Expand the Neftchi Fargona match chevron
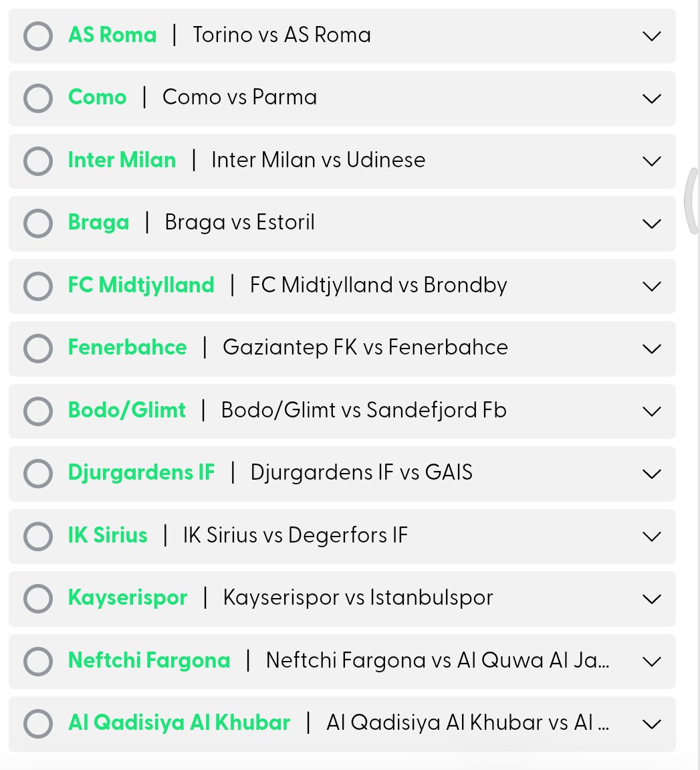Screen dimensions: 700x770 tap(651, 662)
